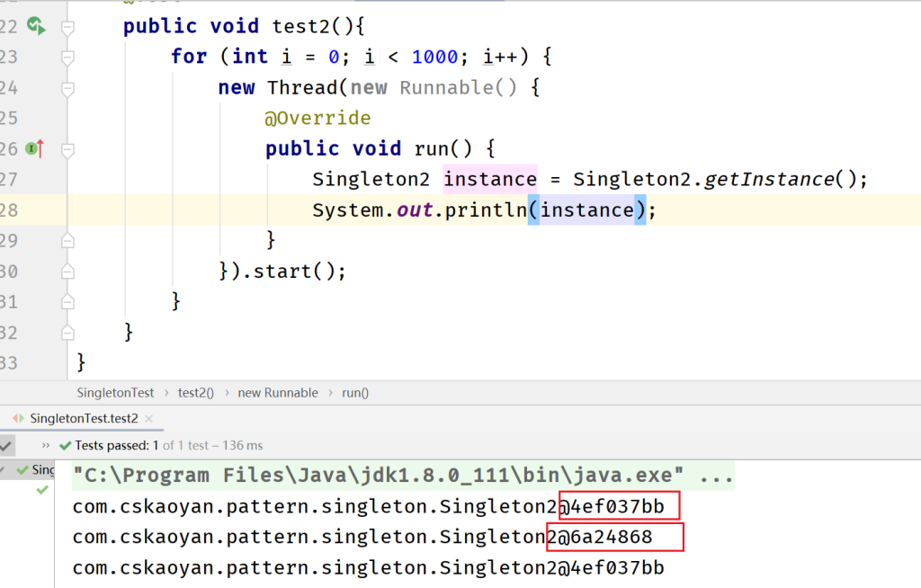Click the first Singleton2@4ef037bb output line

coord(368,506)
